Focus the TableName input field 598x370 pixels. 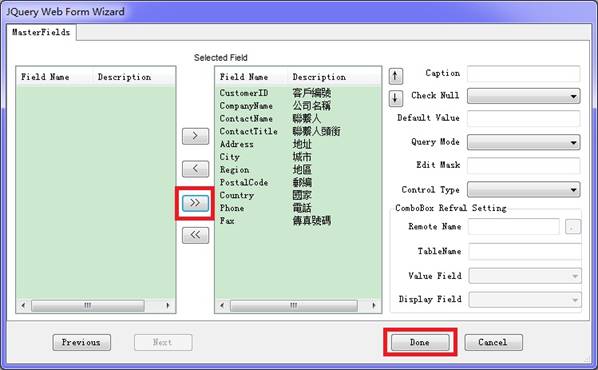click(x=525, y=252)
